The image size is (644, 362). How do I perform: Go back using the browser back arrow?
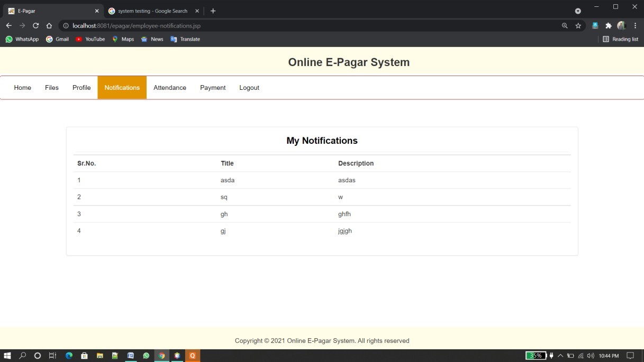tap(8, 25)
